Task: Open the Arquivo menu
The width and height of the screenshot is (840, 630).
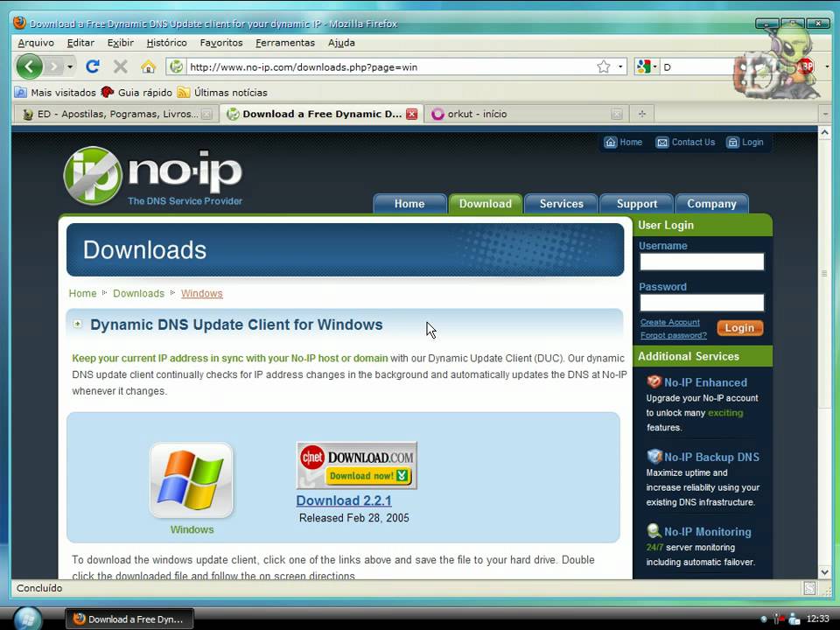Action: click(36, 43)
